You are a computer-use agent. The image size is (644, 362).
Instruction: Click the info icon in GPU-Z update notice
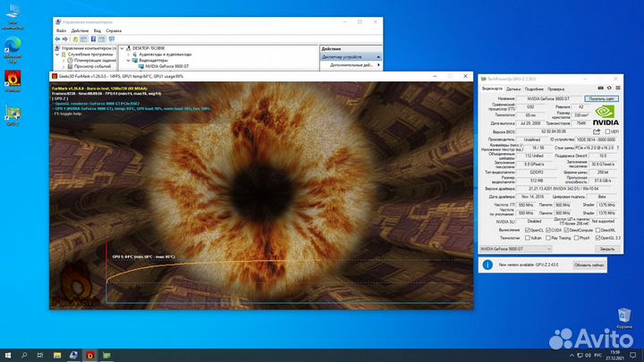pyautogui.click(x=487, y=265)
